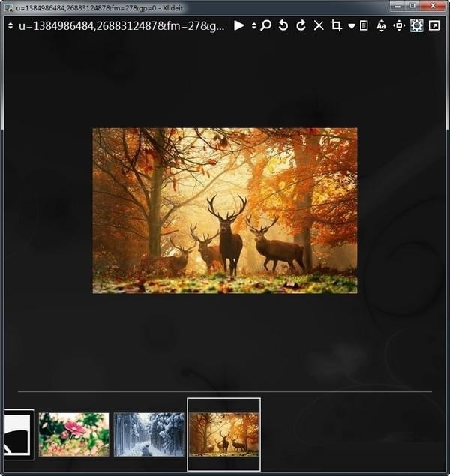The width and height of the screenshot is (450, 476).
Task: Rotate the image counterclockwise
Action: click(x=283, y=25)
